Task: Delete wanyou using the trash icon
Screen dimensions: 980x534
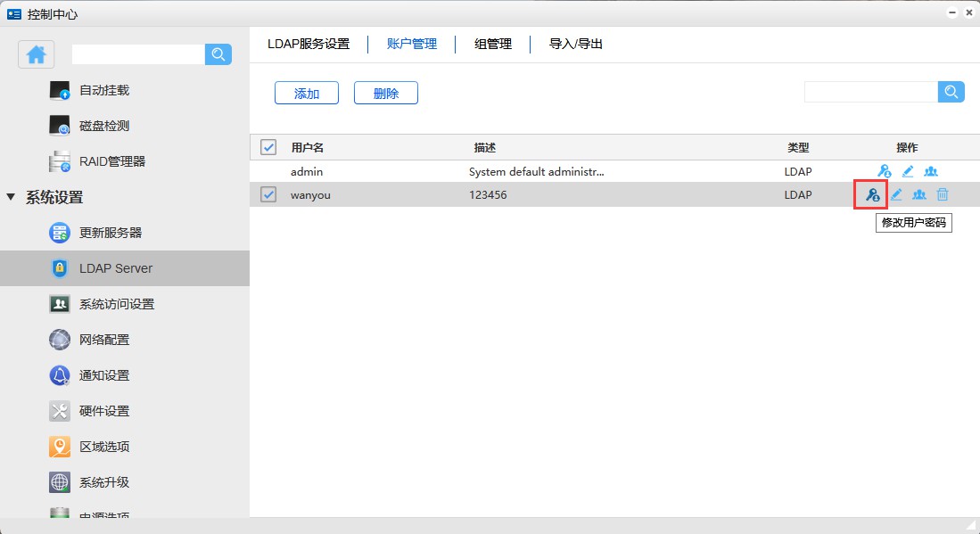Action: click(943, 194)
